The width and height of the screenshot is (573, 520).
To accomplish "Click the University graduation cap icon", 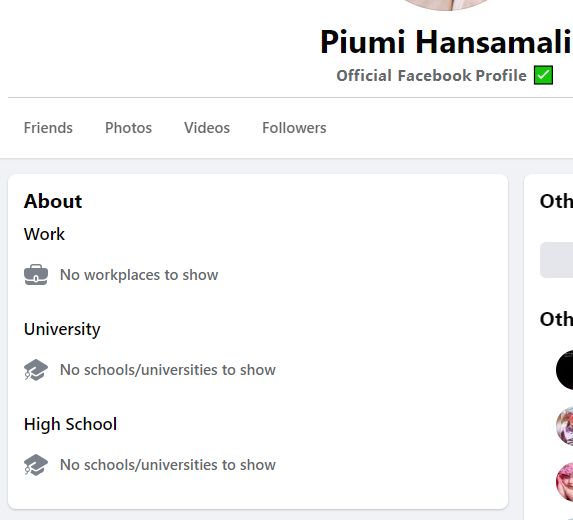I will pos(36,369).
